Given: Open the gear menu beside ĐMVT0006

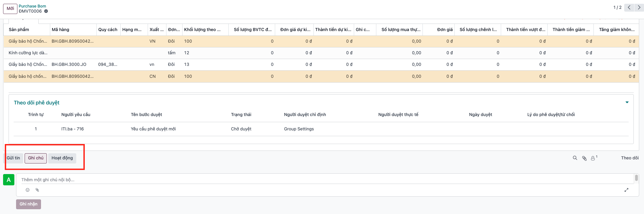Looking at the screenshot, I should point(46,11).
